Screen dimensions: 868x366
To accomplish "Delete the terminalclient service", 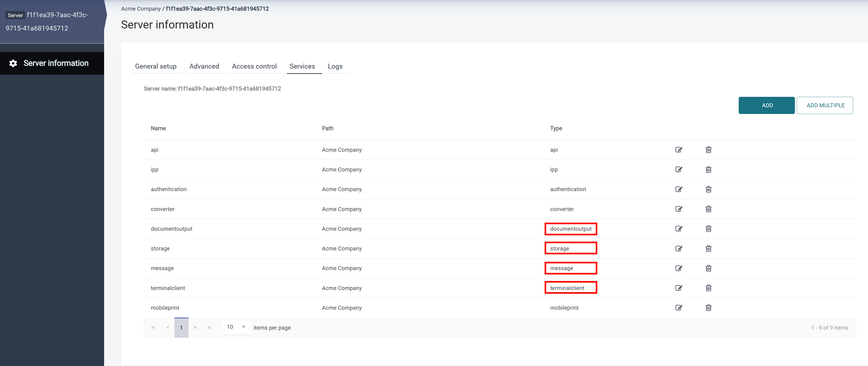I will pos(708,288).
